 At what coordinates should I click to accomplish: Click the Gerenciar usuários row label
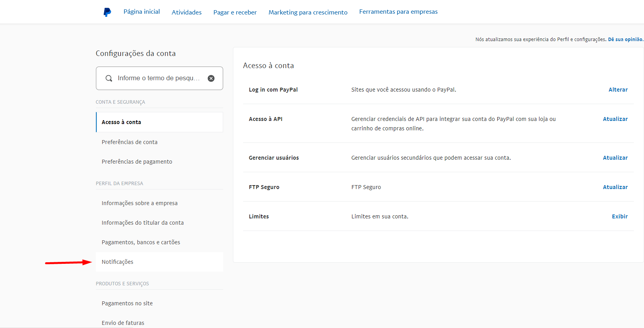[274, 158]
